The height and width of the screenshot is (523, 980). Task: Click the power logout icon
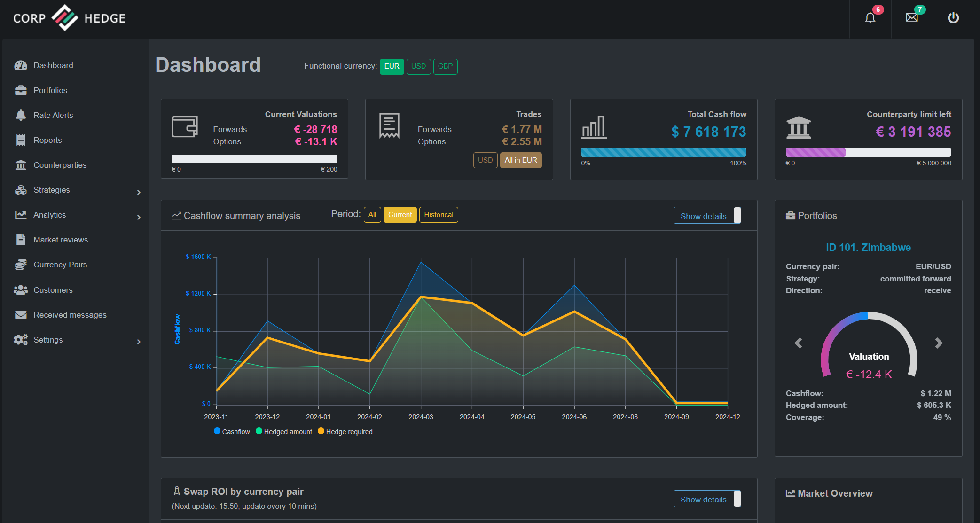[953, 18]
